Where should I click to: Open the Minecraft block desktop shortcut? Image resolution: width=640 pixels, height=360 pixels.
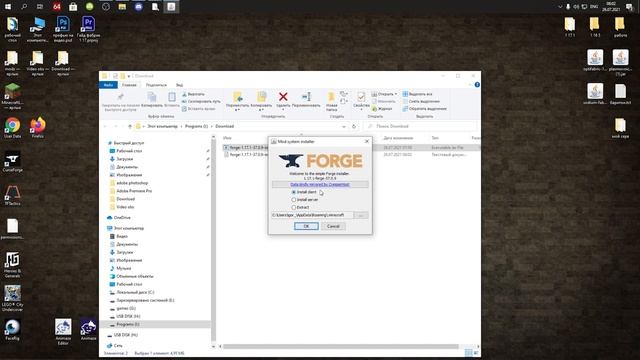(12, 96)
